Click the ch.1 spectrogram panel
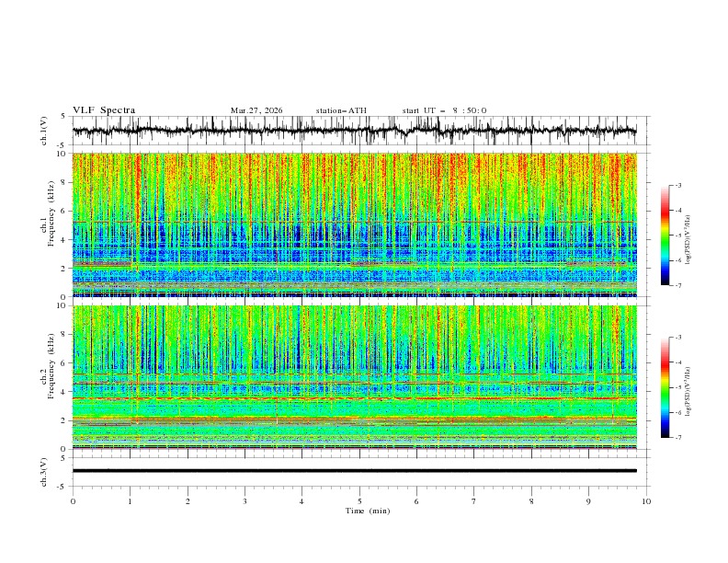This screenshot has height=563, width=728. point(354,224)
